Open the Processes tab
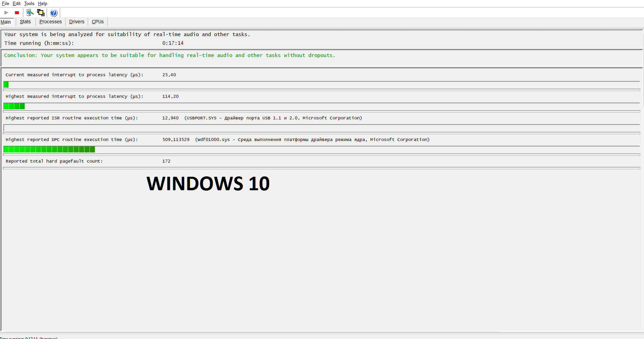Screen dimensions: 644x339 point(51,22)
